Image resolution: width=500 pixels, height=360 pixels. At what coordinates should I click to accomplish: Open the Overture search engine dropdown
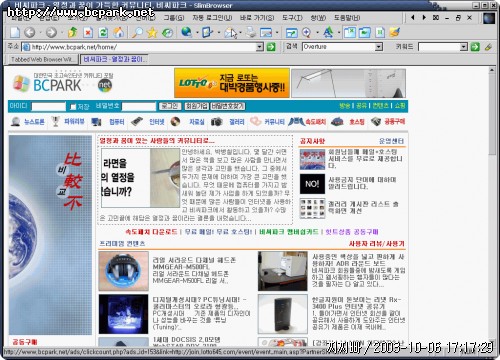pos(379,47)
